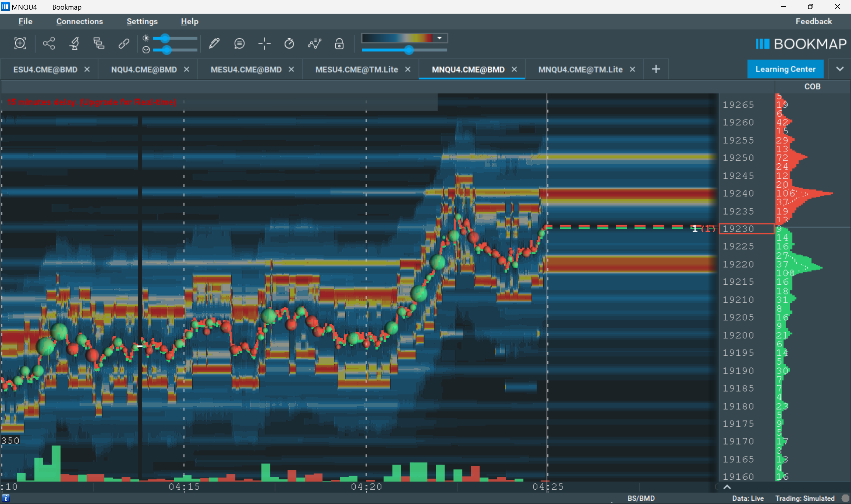Click the 04:20 time marker
Viewport: 851px width, 504px height.
click(x=366, y=487)
